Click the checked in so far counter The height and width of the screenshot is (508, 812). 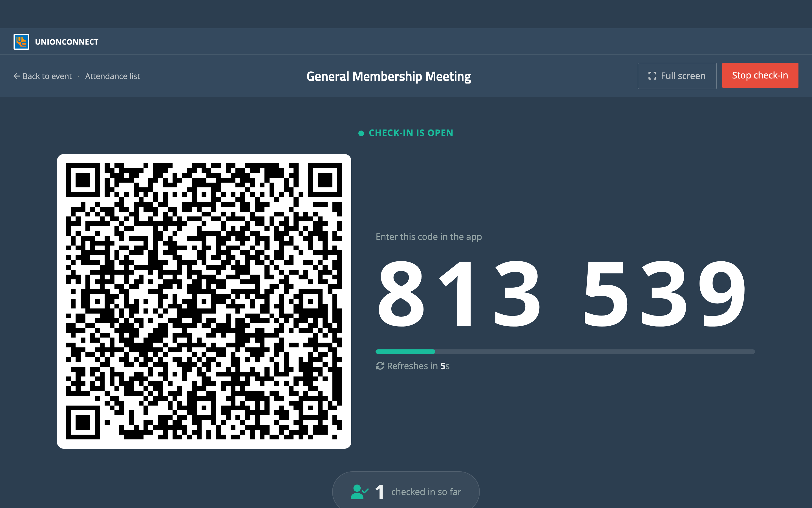tap(406, 492)
